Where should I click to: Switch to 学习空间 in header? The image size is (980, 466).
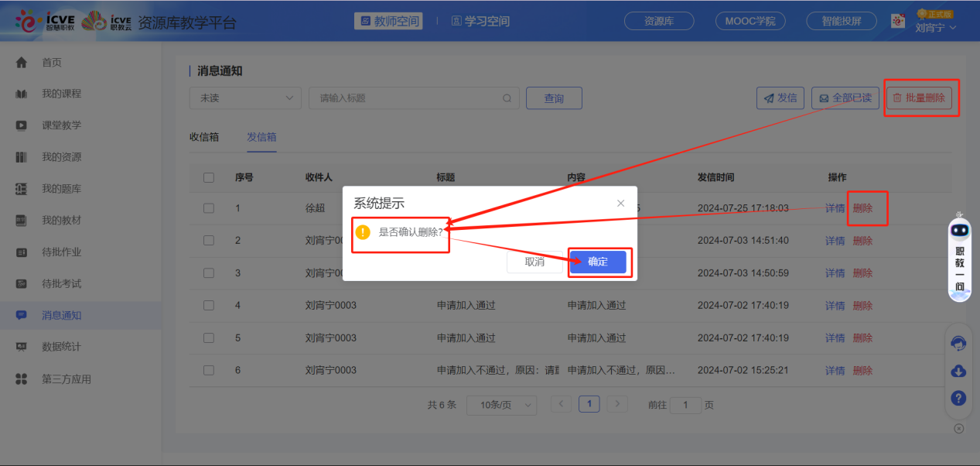[480, 22]
